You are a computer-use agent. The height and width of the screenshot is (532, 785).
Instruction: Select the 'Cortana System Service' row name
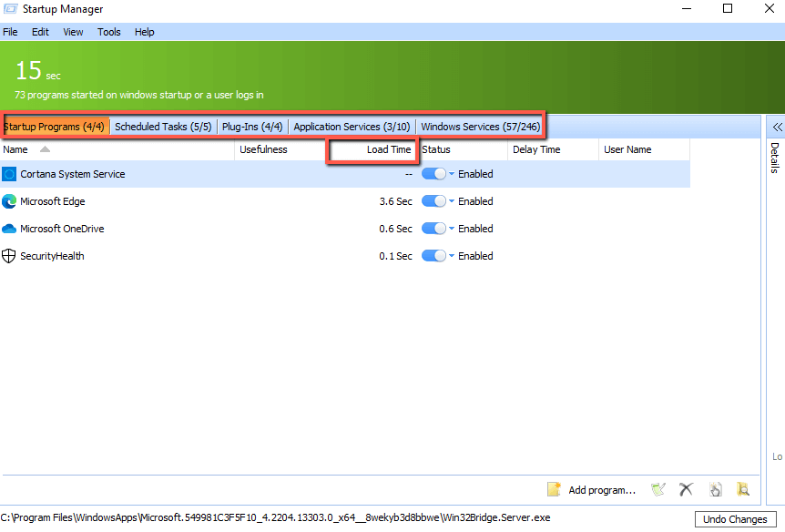73,174
